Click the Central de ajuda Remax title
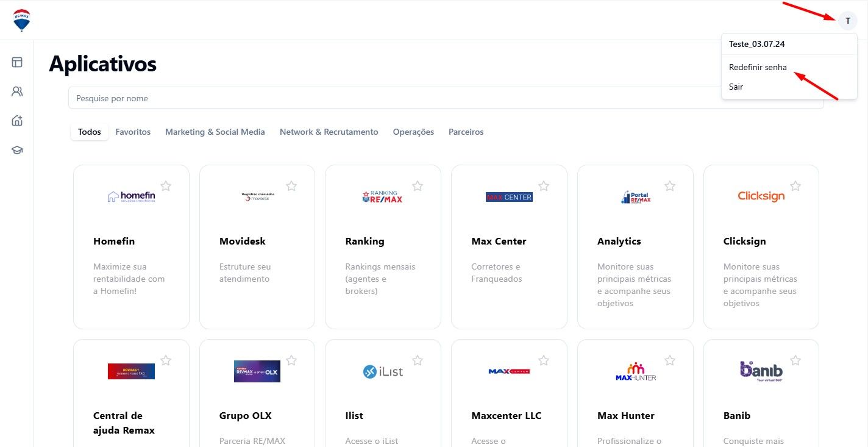868x447 pixels. pyautogui.click(x=124, y=423)
